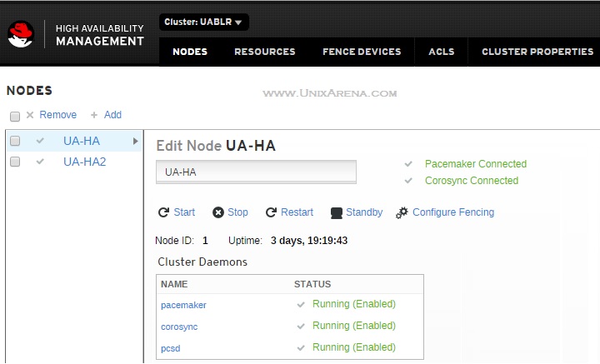
Task: Click the Add node link
Action: pyautogui.click(x=112, y=115)
